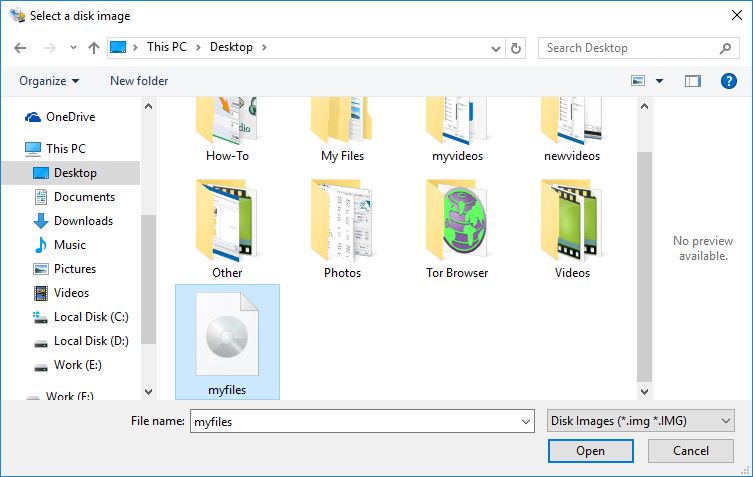This screenshot has width=753, height=477.
Task: Open Help with the question mark
Action: (729, 81)
